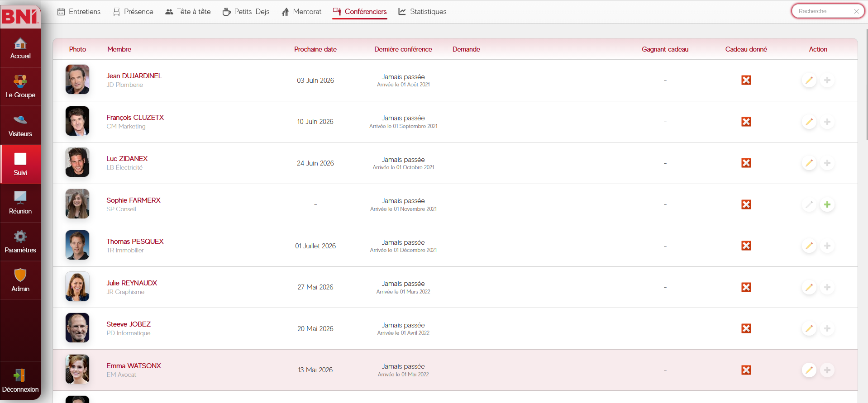Click plus icon on Luc ZIDANEX's row
Viewport: 868px width, 403px height.
pos(827,163)
